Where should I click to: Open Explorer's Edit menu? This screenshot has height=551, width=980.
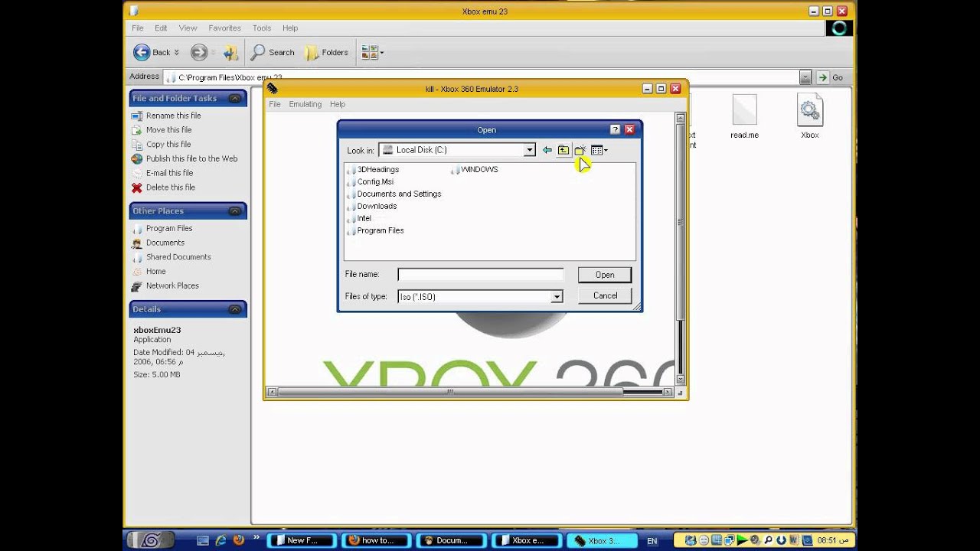pos(161,28)
